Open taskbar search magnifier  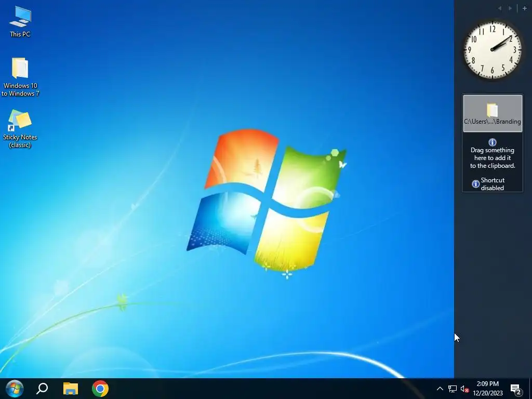(x=43, y=389)
